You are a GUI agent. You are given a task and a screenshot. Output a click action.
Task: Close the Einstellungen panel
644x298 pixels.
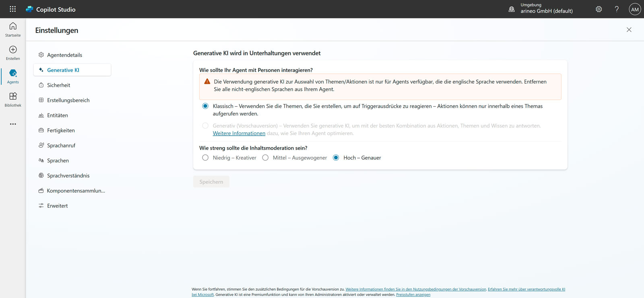pos(629,30)
